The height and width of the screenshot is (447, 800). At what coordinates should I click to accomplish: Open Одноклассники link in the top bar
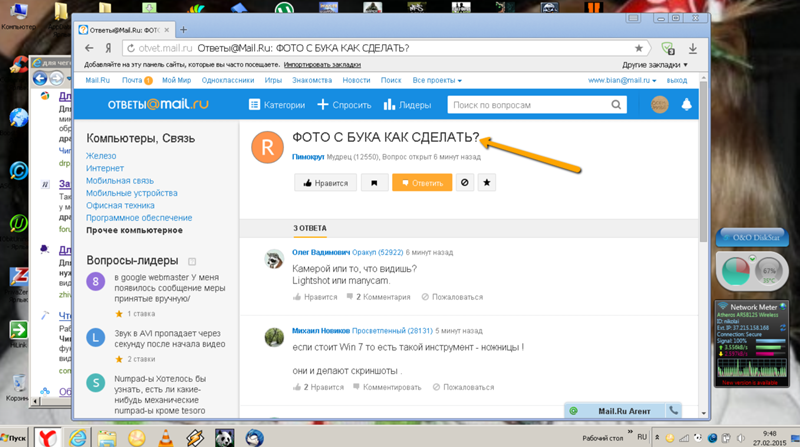228,80
